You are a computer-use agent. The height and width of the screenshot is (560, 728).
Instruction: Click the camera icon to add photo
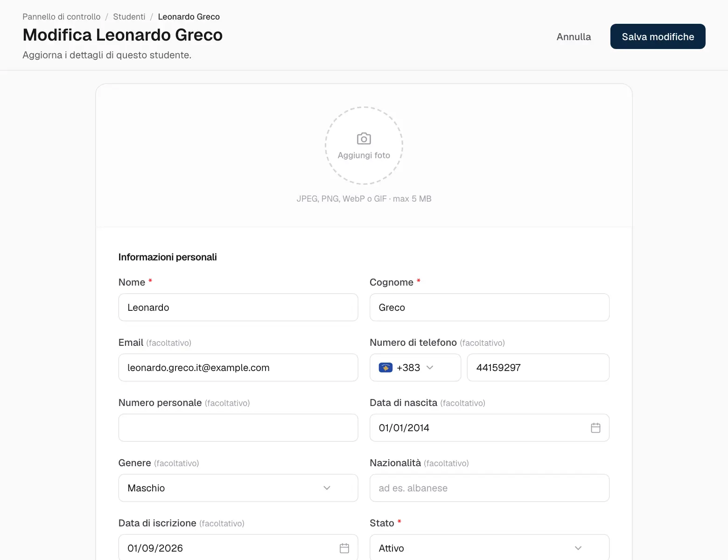click(x=364, y=139)
